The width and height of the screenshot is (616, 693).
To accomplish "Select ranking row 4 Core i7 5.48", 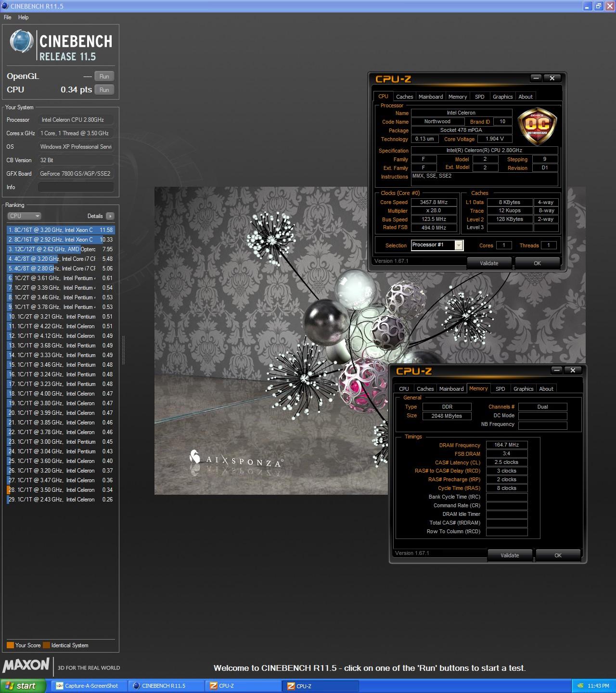I will tap(61, 259).
